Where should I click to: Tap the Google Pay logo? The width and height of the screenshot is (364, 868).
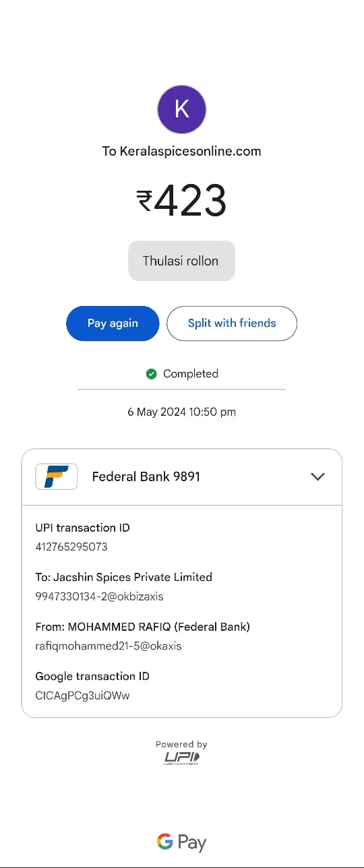tap(182, 842)
